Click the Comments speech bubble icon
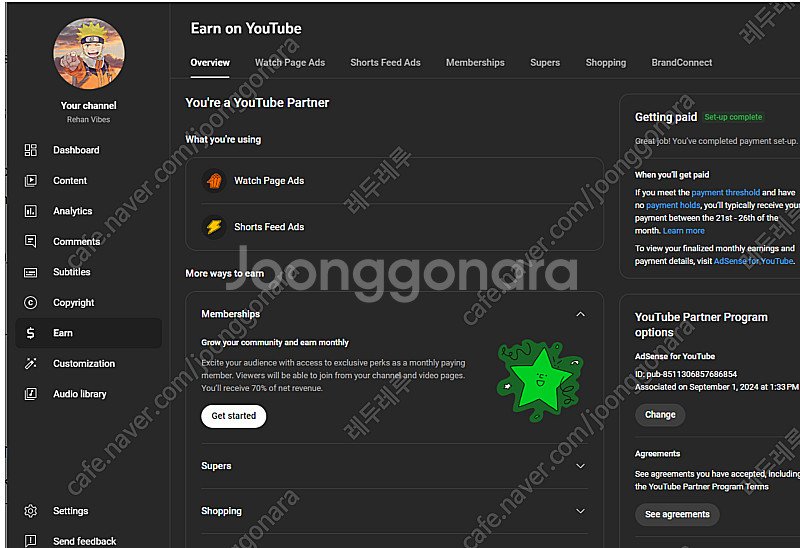The height and width of the screenshot is (548, 800). tap(31, 241)
